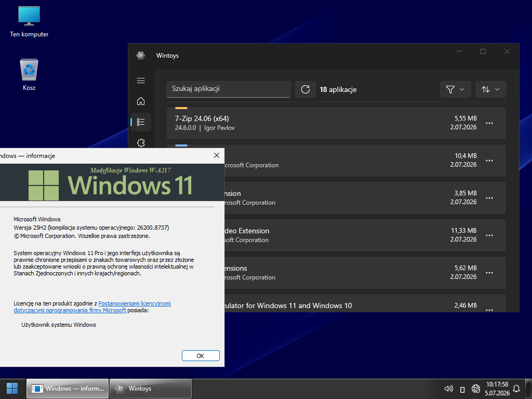Click the Szukaj aplikacji search field
Viewport: 532px width, 399px height.
coord(229,89)
